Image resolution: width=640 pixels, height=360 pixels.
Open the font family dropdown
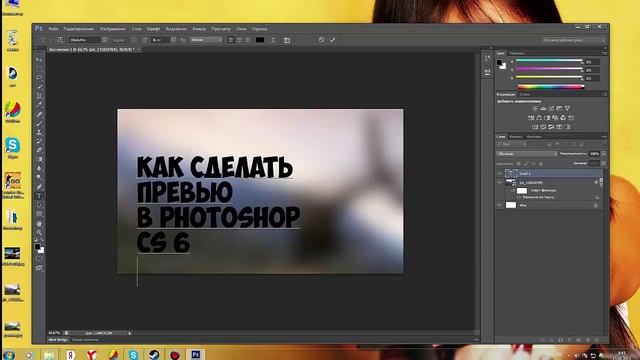point(104,40)
